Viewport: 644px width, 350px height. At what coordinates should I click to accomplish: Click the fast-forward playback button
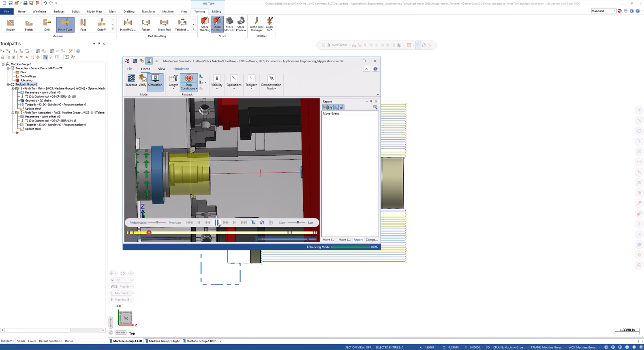click(x=226, y=222)
